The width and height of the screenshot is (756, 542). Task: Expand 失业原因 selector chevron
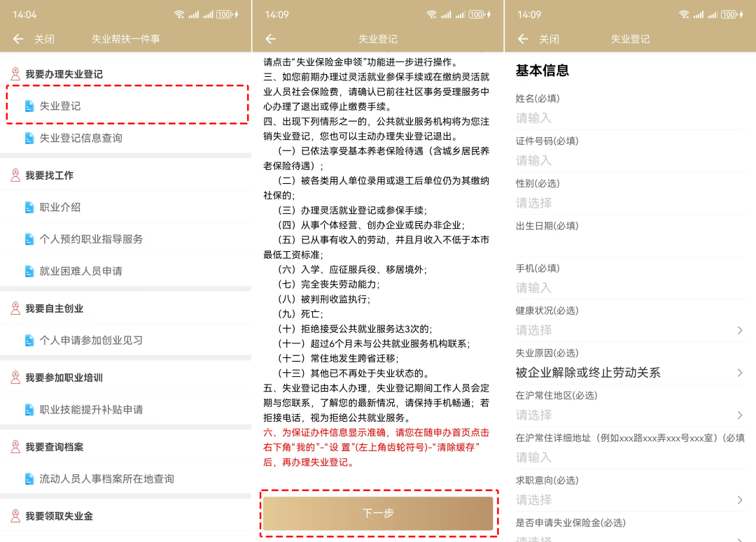[x=740, y=373]
